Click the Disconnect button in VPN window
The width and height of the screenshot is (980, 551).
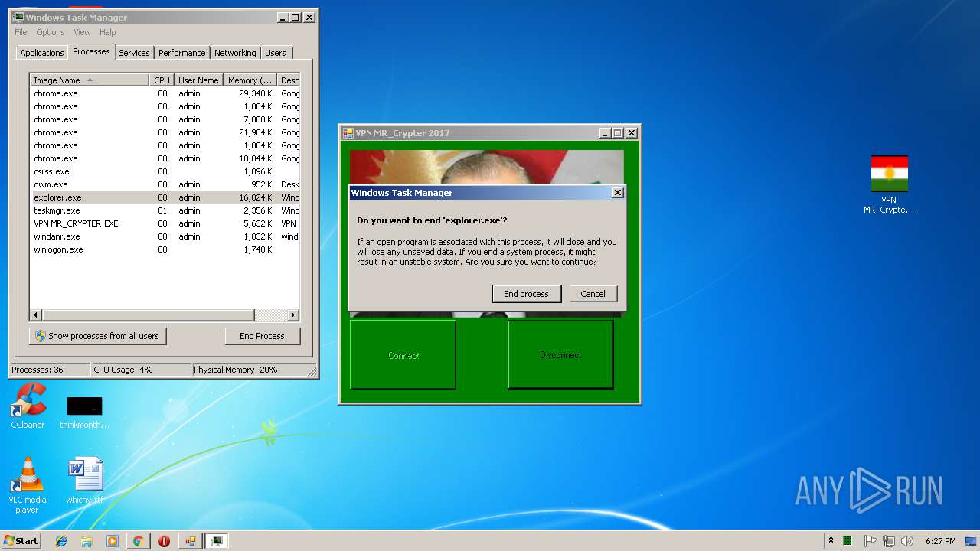pyautogui.click(x=560, y=355)
